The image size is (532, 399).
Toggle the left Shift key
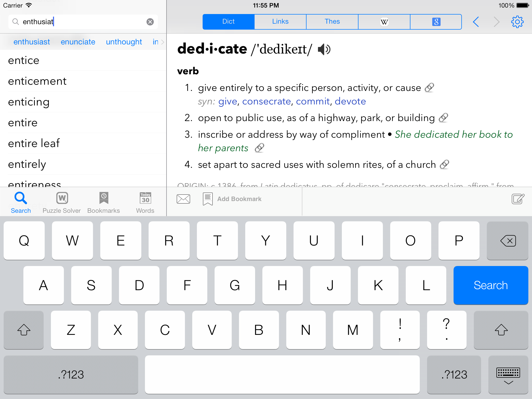[x=24, y=330]
